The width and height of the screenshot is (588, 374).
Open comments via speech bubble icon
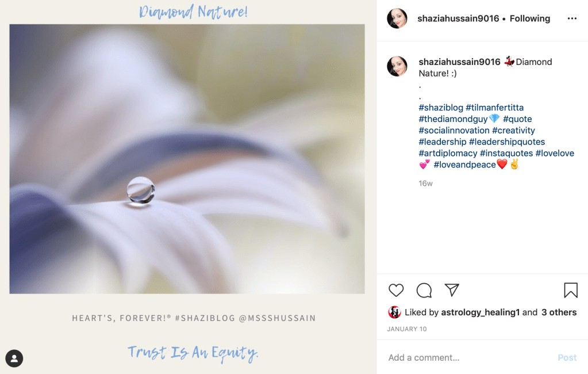424,290
